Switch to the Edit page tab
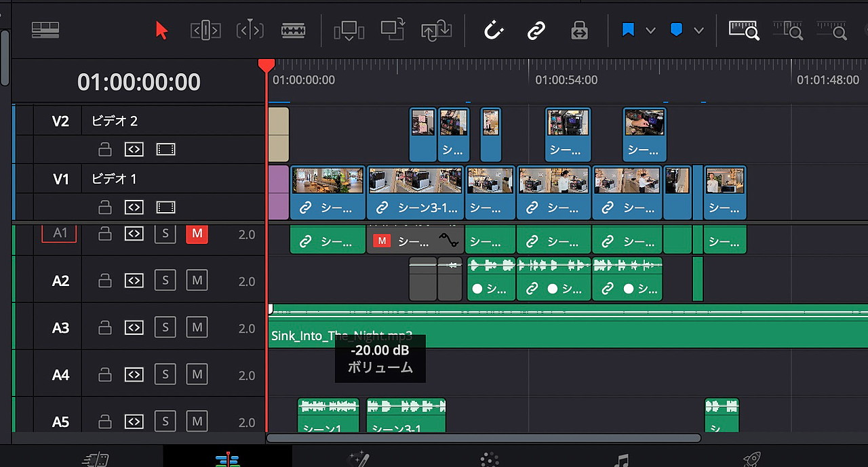This screenshot has width=868, height=467. coord(228,460)
